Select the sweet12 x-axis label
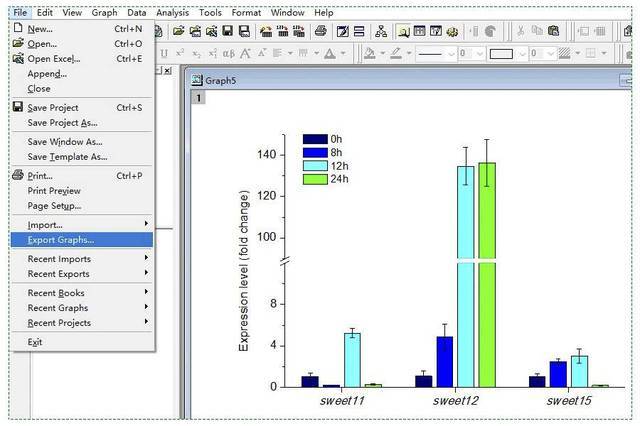This screenshot has width=640, height=426. 456,401
